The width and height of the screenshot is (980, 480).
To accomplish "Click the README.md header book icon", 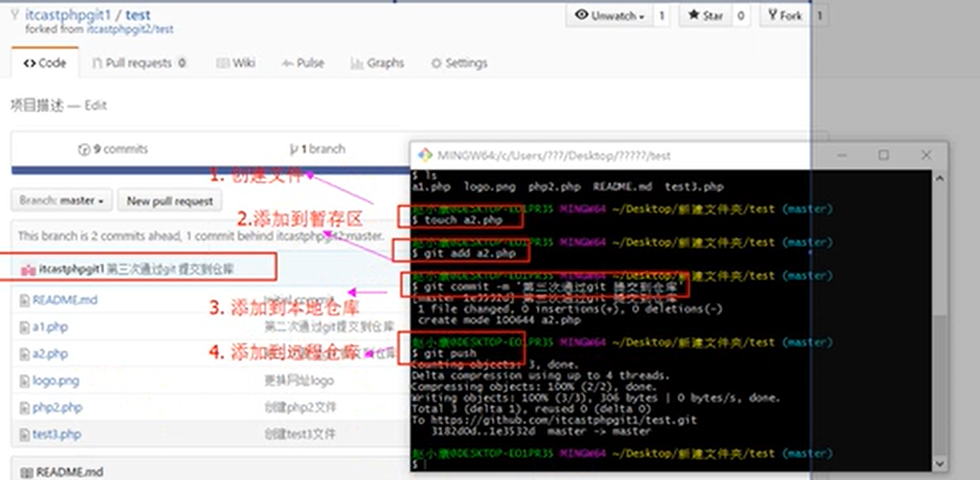I will 27,472.
